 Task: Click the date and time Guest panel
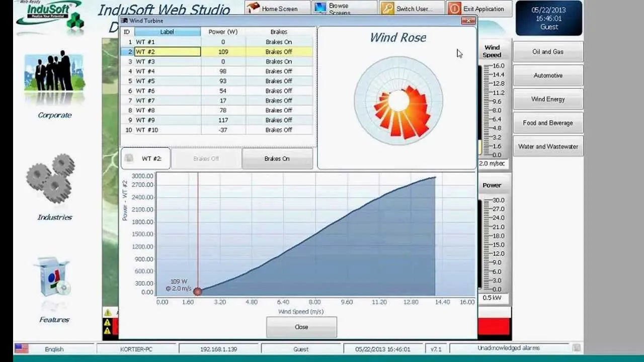coord(549,18)
